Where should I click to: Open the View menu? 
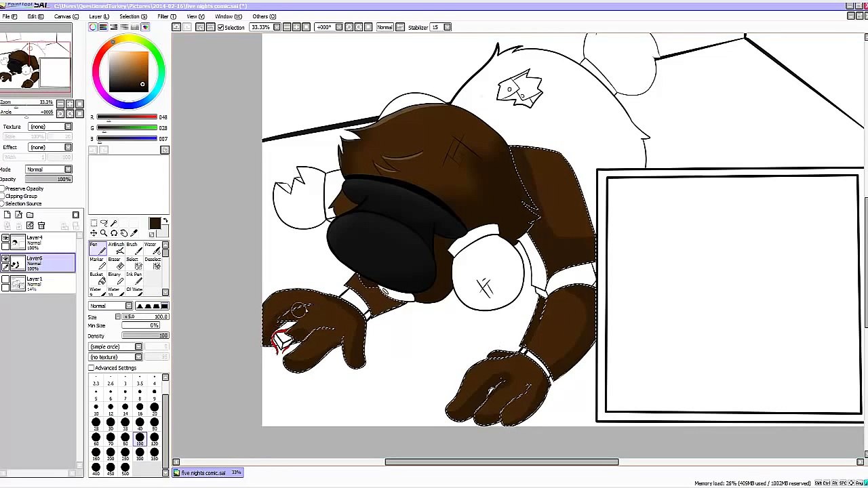tap(195, 16)
